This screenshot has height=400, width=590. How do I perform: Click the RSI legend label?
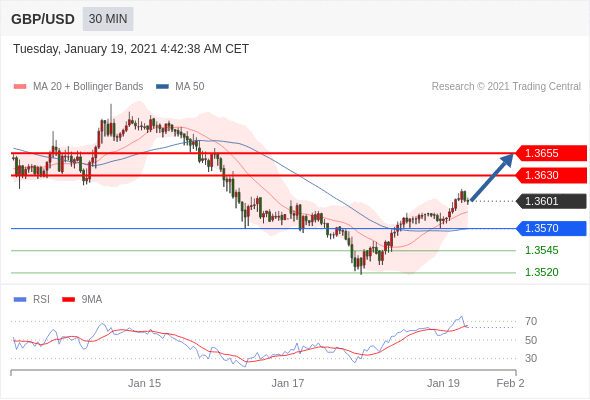point(41,300)
